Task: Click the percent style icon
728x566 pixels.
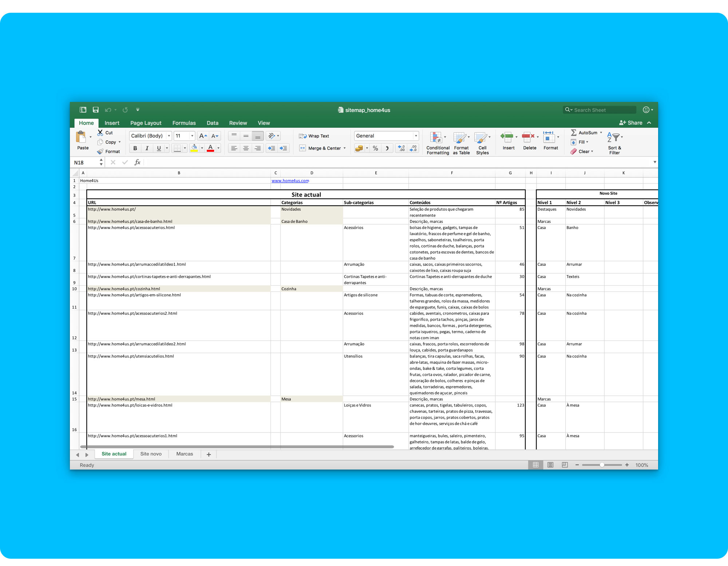Action: (x=375, y=148)
